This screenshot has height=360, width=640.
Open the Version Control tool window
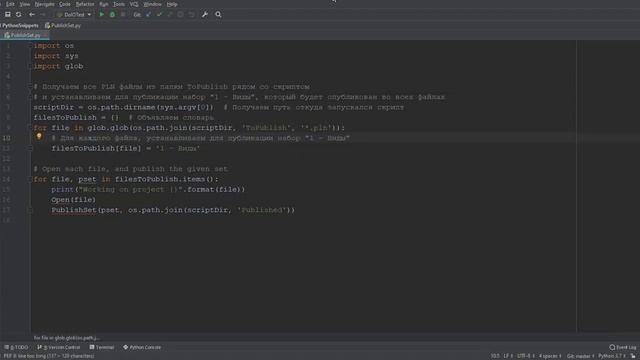coord(59,347)
